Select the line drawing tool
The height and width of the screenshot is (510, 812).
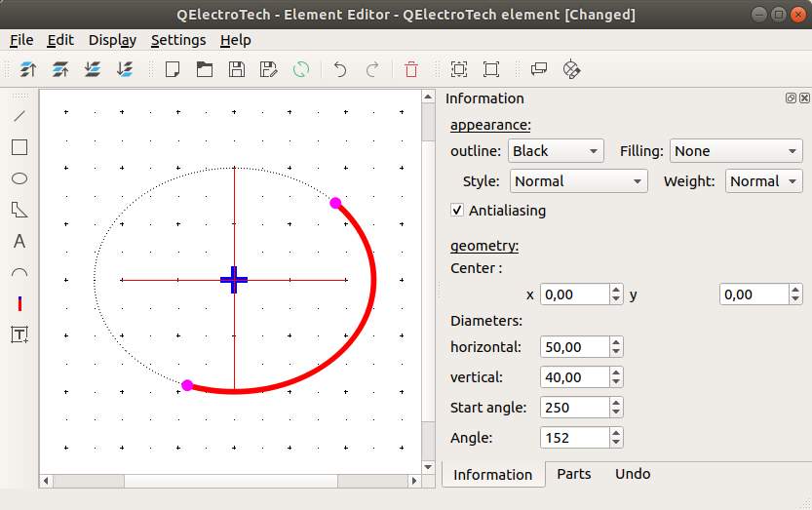coord(19,116)
